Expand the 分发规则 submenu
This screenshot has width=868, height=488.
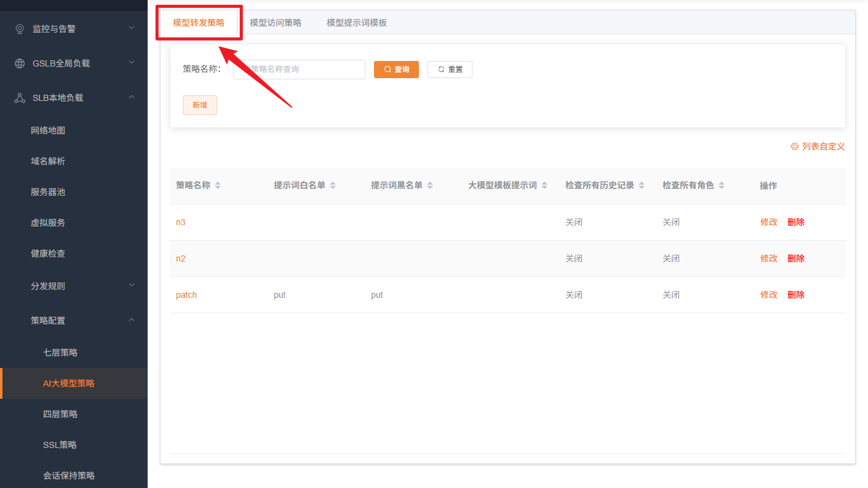coord(132,285)
